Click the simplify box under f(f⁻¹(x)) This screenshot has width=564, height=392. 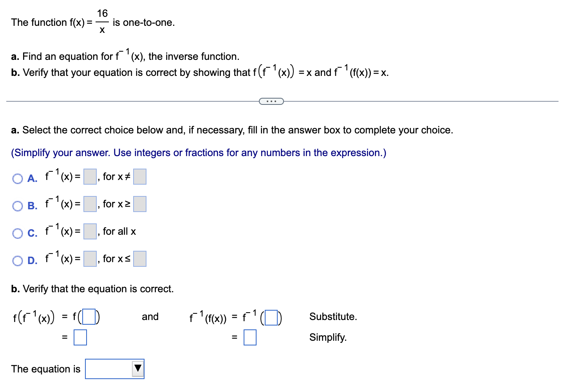(80, 337)
